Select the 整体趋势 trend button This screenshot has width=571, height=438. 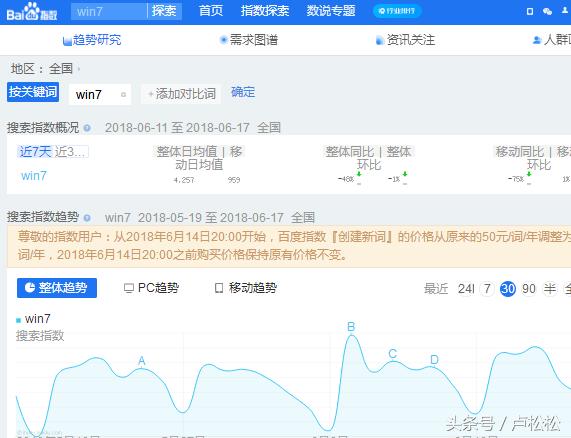57,288
